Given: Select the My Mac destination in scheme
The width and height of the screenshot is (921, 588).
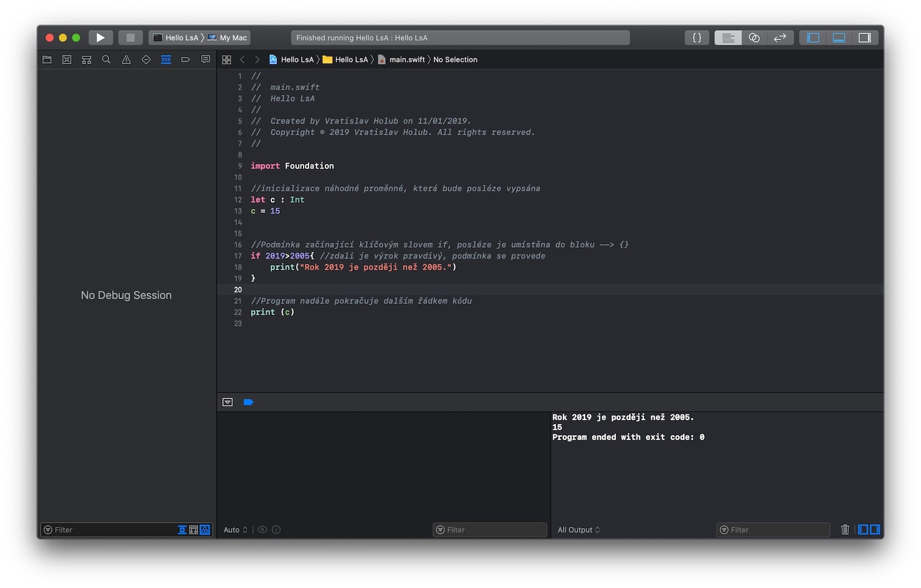Looking at the screenshot, I should [x=228, y=38].
